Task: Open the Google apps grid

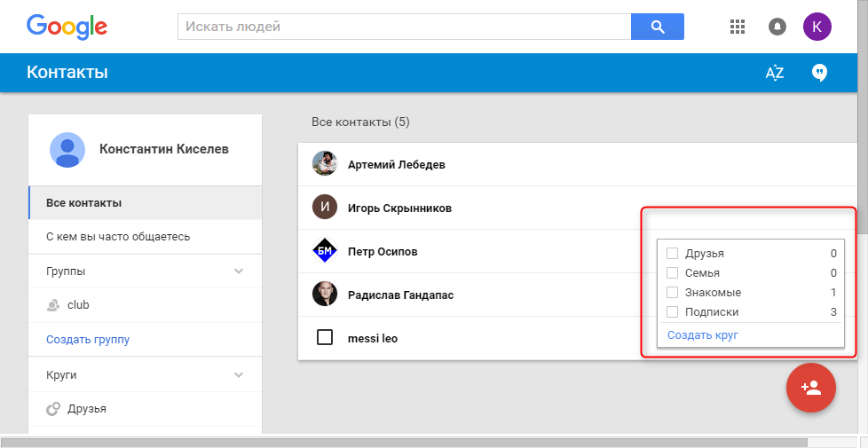Action: 737,27
